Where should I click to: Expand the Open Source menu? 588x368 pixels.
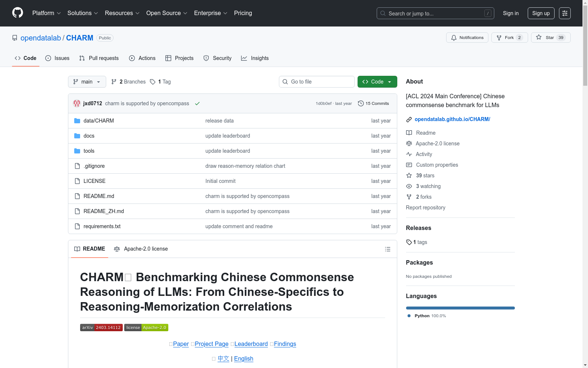pos(167,13)
